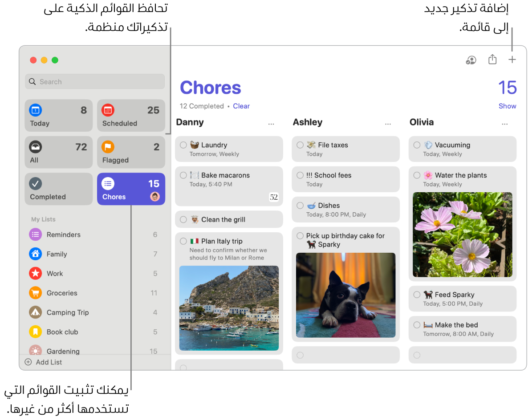528x420 pixels.
Task: Open the Share icon in the toolbar
Action: pos(492,59)
